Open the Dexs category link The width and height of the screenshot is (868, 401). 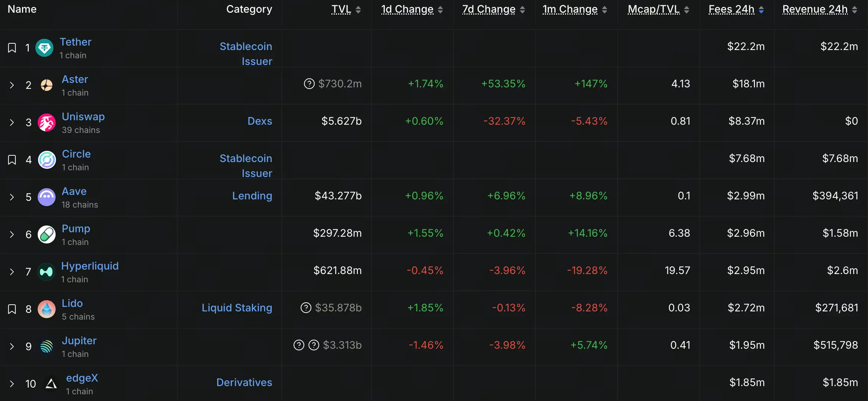tap(260, 121)
